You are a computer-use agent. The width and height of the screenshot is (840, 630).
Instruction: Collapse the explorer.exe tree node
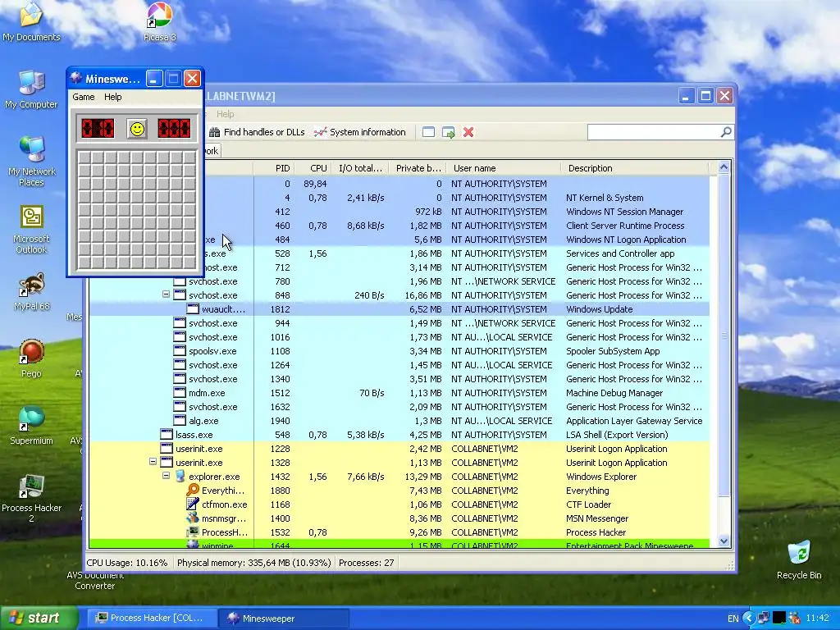[x=166, y=476]
